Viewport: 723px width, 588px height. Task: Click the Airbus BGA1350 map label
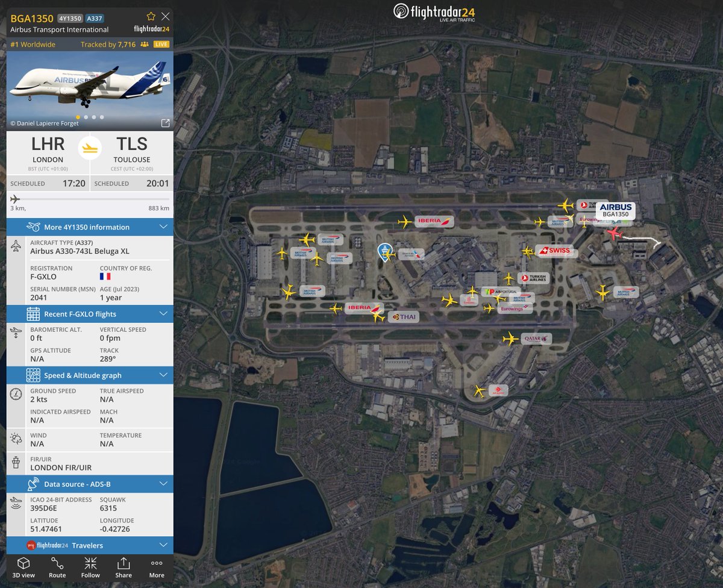tap(615, 210)
